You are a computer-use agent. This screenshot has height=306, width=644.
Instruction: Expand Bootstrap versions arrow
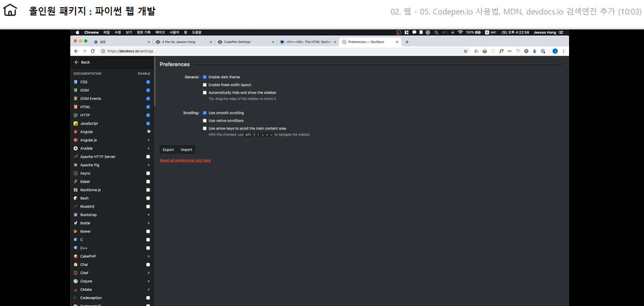tap(149, 215)
